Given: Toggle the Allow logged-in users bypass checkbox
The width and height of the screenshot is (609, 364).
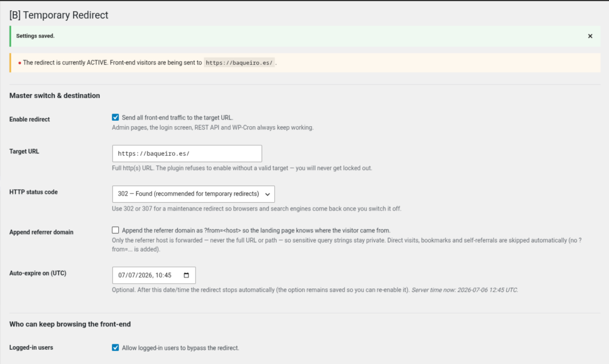Looking at the screenshot, I should click(x=115, y=347).
